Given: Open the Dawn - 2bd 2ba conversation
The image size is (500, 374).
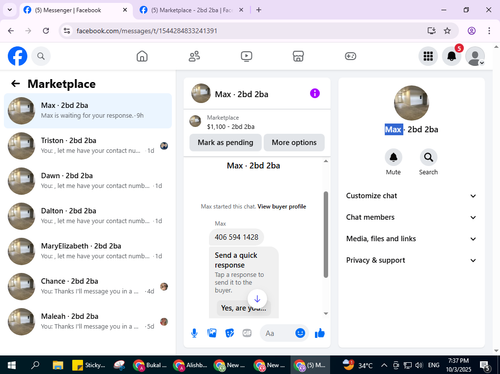Looking at the screenshot, I should click(x=88, y=181).
